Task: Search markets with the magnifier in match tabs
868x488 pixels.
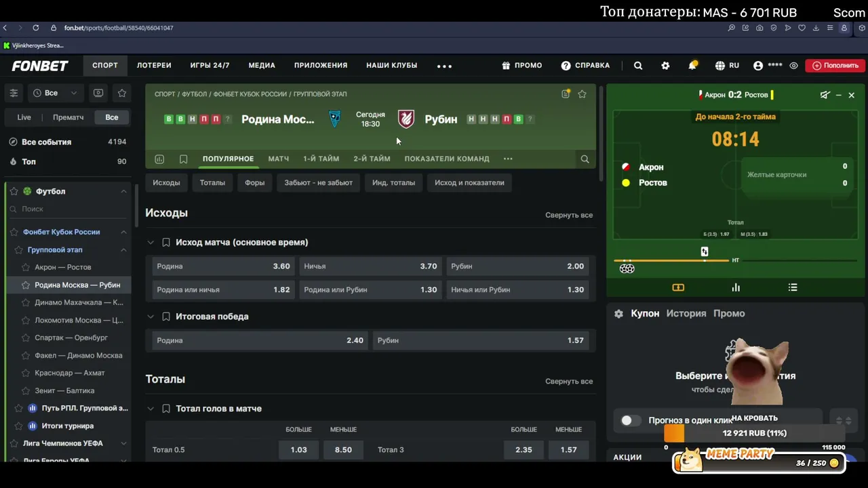Action: pyautogui.click(x=585, y=159)
